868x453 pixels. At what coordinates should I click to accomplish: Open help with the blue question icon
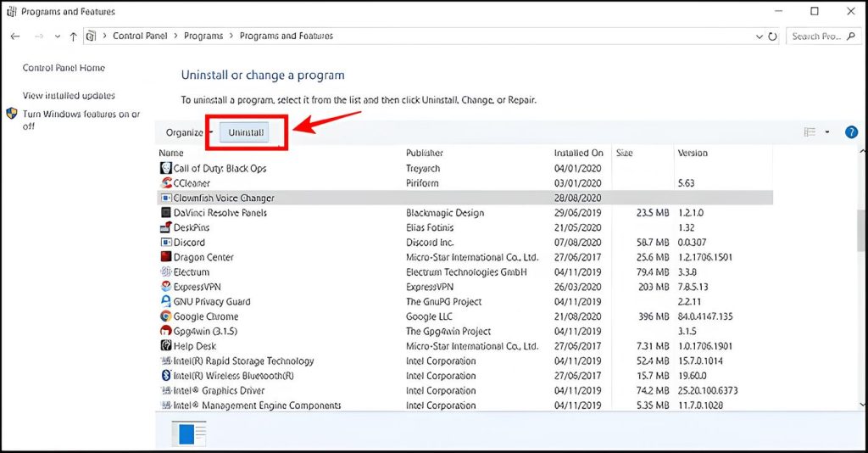(x=852, y=132)
